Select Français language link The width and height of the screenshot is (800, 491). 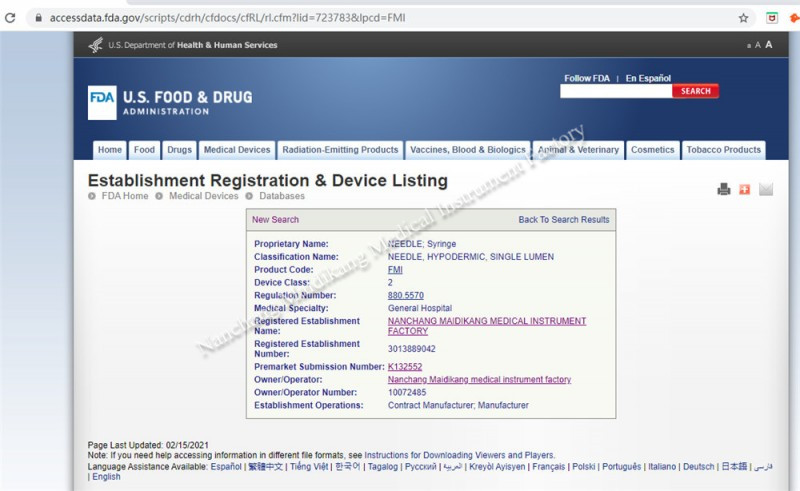[548, 467]
